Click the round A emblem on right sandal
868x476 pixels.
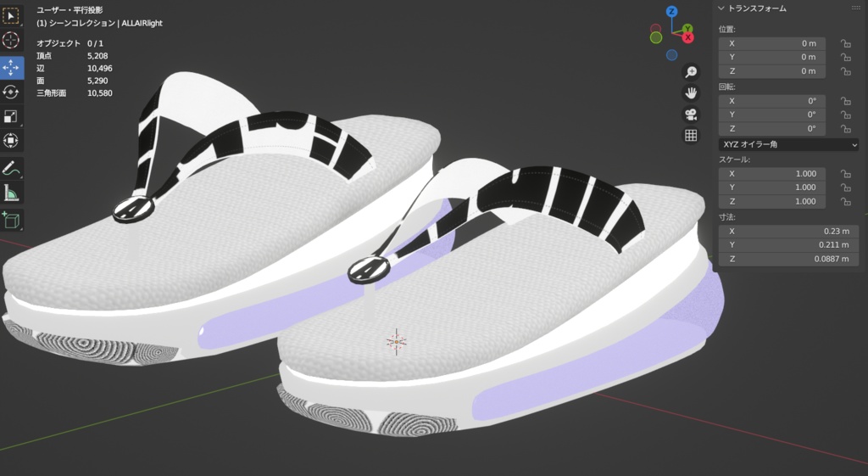(369, 271)
